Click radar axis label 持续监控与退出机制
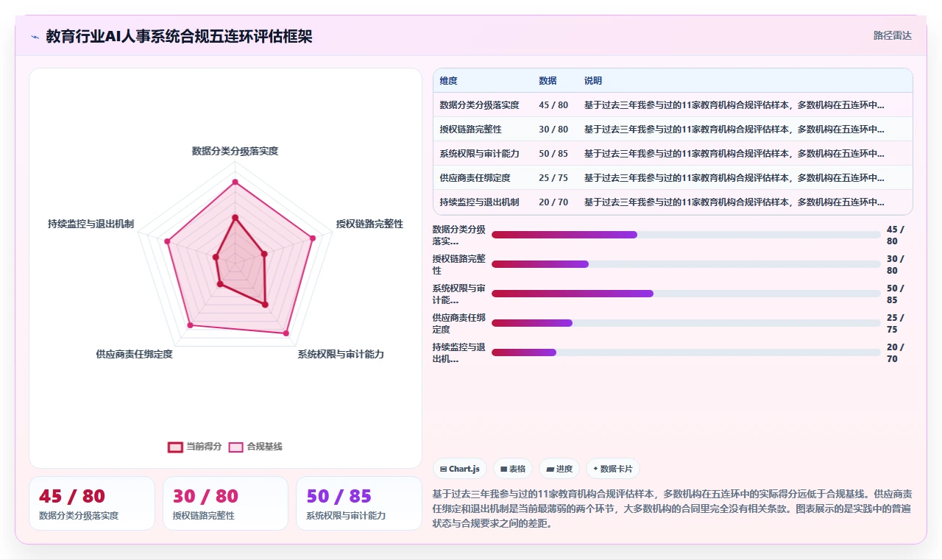 click(x=91, y=224)
